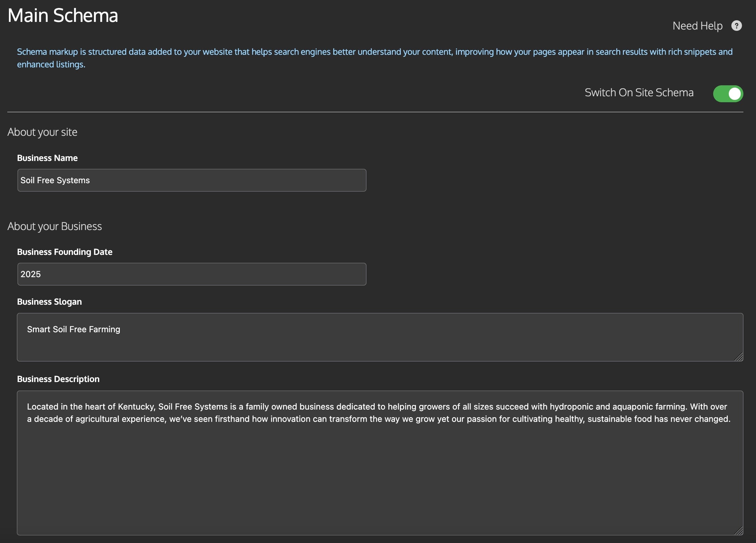
Task: Disable site schema using the switch
Action: coord(728,94)
